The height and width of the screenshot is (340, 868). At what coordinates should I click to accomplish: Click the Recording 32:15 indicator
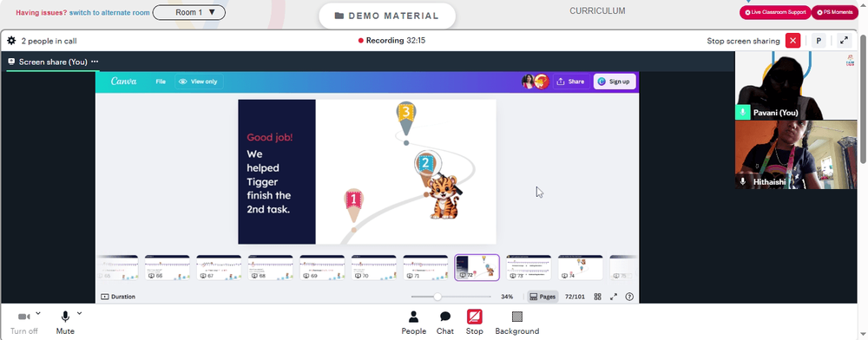click(392, 41)
